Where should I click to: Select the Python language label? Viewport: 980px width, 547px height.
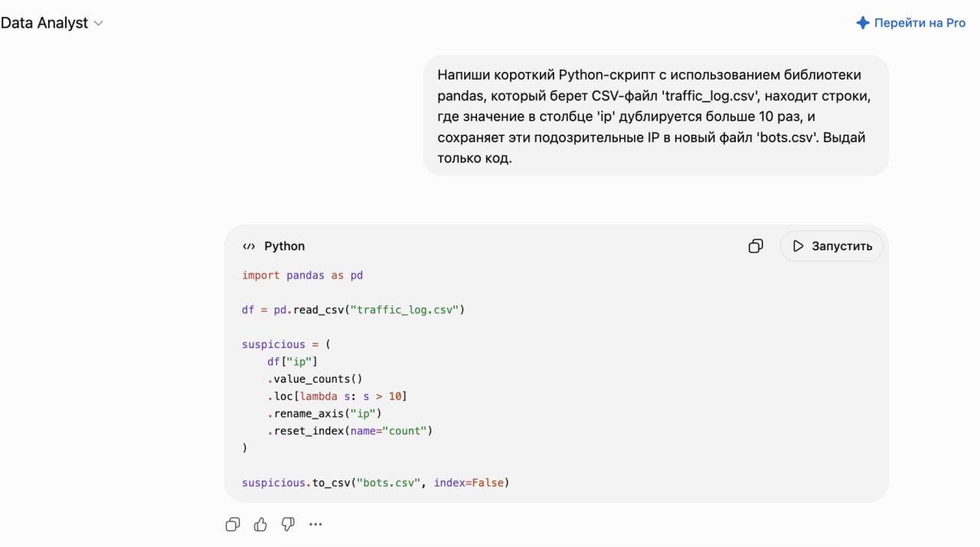click(x=285, y=246)
